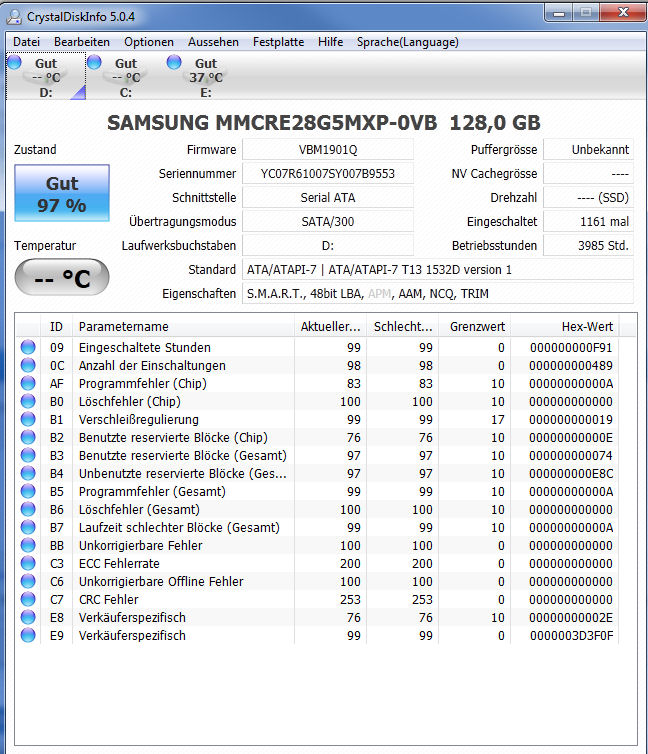Select the D: drive tab
648x754 pixels.
46,77
